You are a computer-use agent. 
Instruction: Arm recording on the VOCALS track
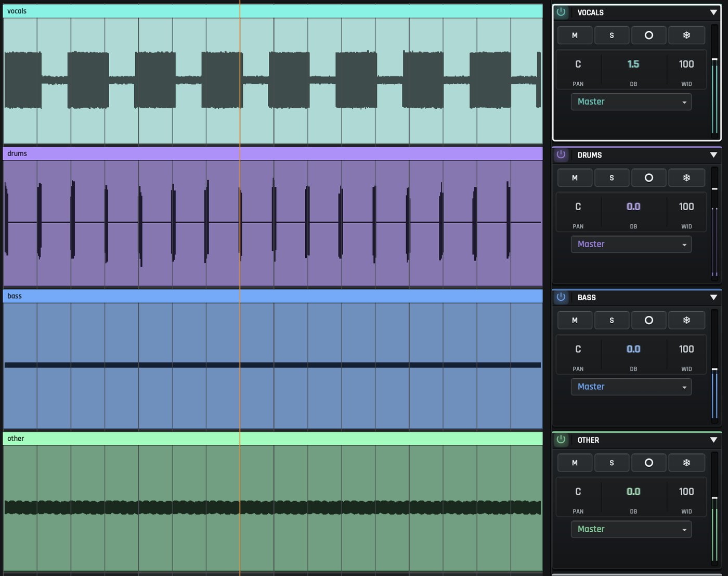(x=649, y=35)
